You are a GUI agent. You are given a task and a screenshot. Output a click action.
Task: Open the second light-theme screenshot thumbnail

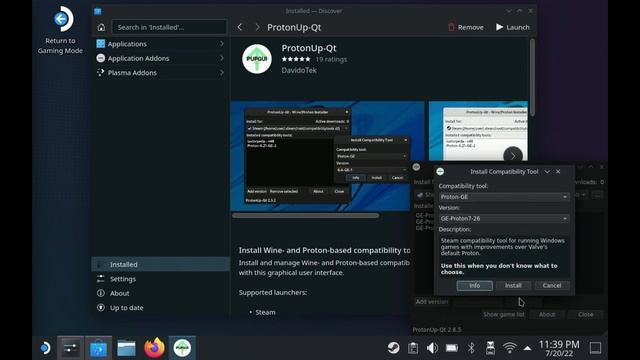[478, 131]
